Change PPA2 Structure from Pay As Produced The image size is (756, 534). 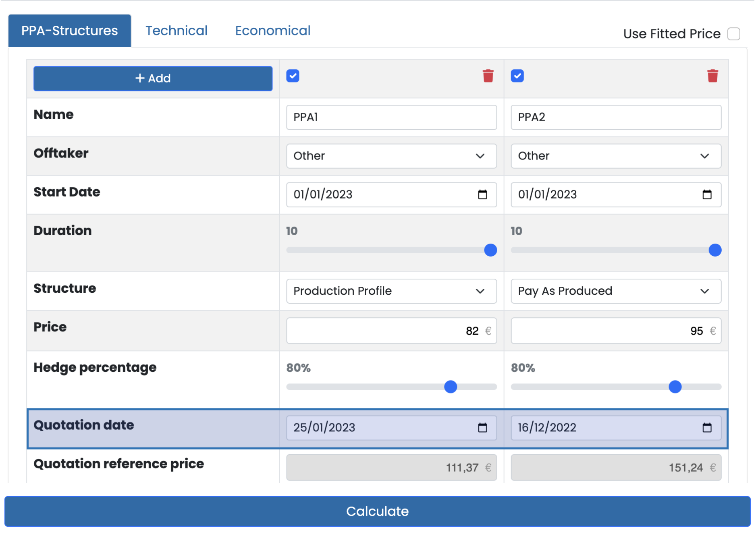coord(615,291)
